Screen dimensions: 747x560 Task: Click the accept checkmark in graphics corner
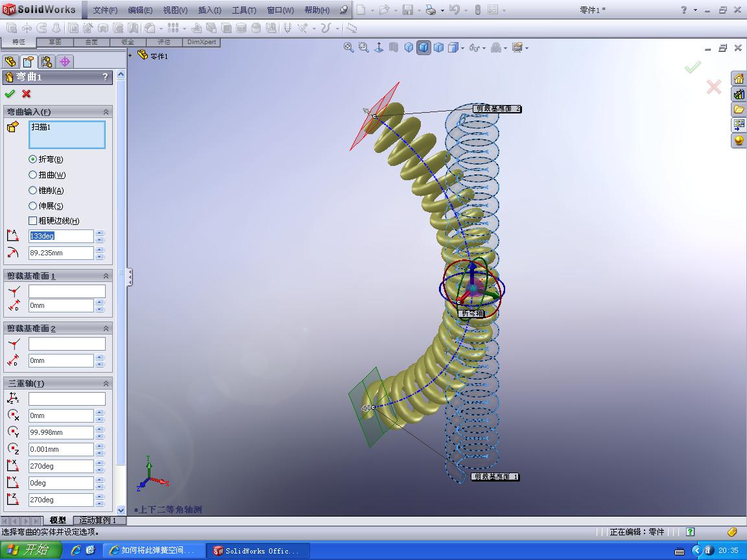pyautogui.click(x=693, y=67)
